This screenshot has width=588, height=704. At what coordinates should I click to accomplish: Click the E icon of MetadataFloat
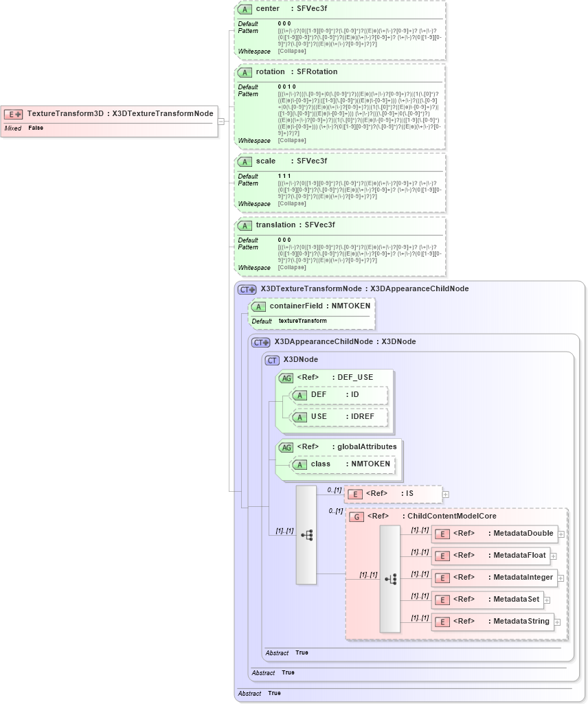point(442,556)
